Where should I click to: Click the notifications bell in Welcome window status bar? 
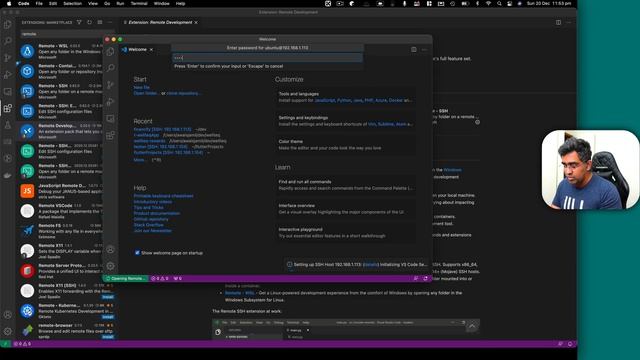click(425, 278)
